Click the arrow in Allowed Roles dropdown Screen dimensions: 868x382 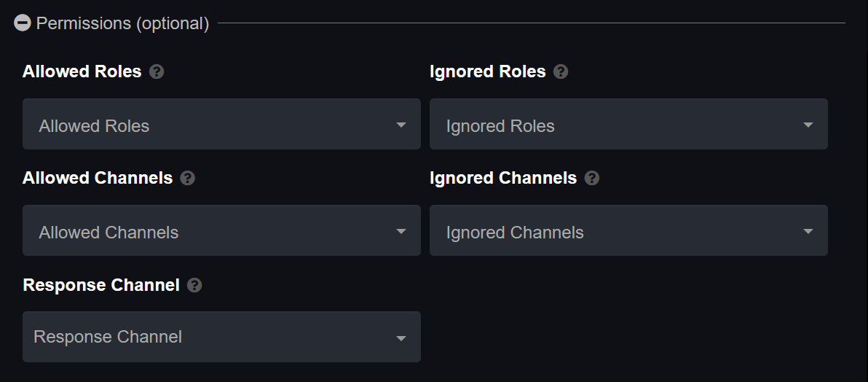click(401, 125)
